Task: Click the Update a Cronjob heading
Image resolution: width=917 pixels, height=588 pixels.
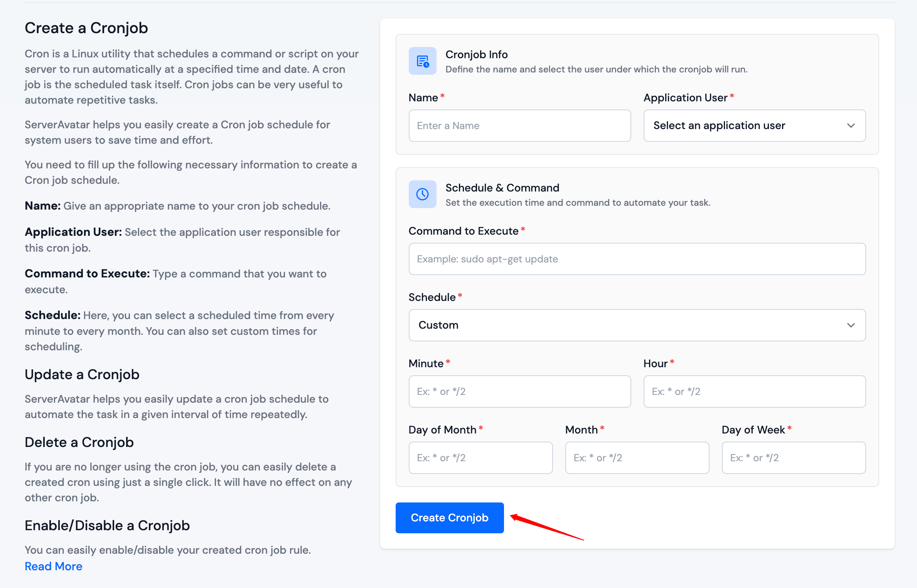Action: [82, 374]
